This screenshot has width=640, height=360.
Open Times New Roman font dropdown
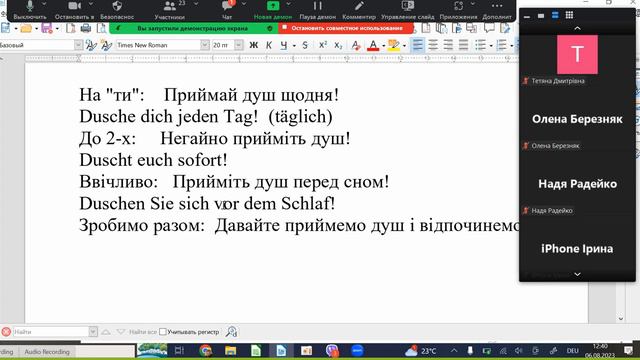coord(205,45)
